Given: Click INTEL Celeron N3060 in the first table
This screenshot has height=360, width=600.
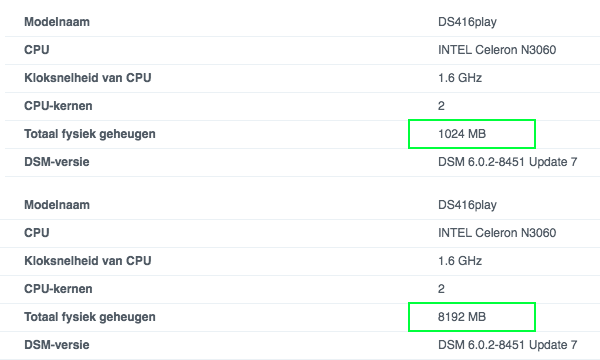Looking at the screenshot, I should tap(497, 50).
